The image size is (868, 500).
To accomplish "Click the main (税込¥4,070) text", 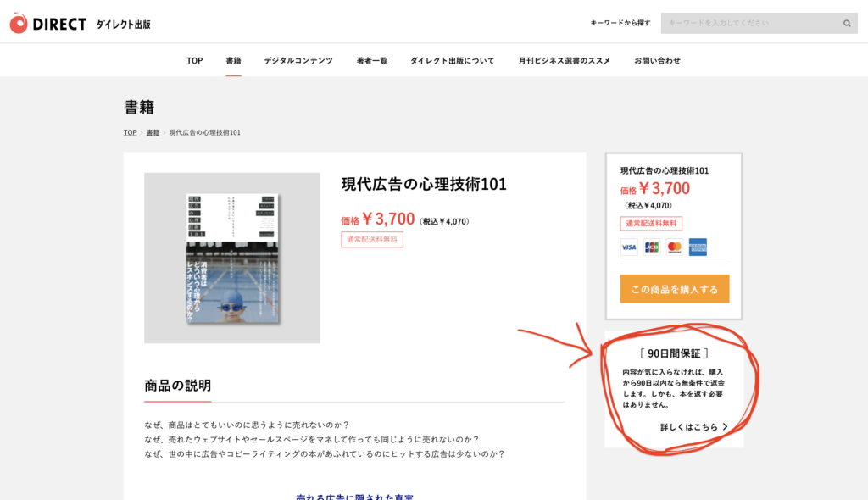I will 444,221.
